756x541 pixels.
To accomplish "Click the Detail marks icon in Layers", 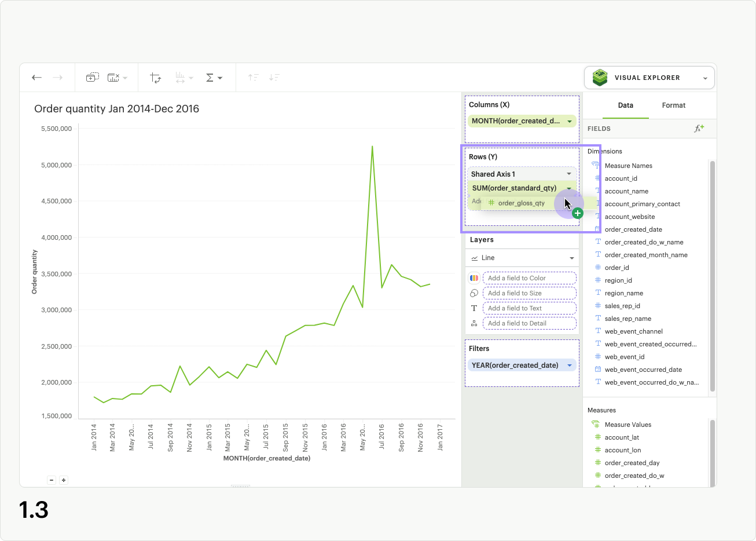I will pos(474,323).
